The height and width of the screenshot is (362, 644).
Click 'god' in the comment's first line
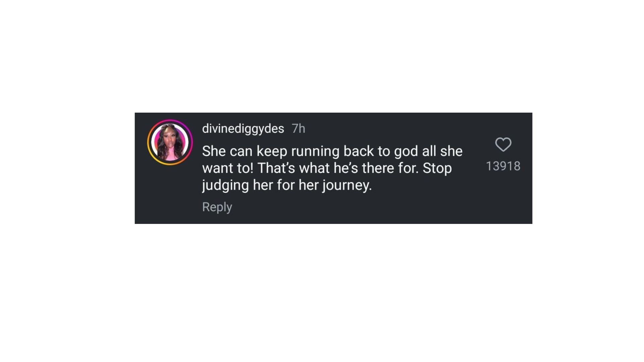click(406, 152)
